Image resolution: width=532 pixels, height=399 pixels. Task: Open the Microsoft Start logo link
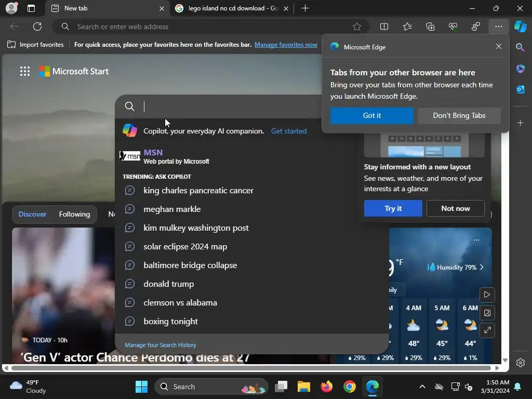pyautogui.click(x=74, y=71)
